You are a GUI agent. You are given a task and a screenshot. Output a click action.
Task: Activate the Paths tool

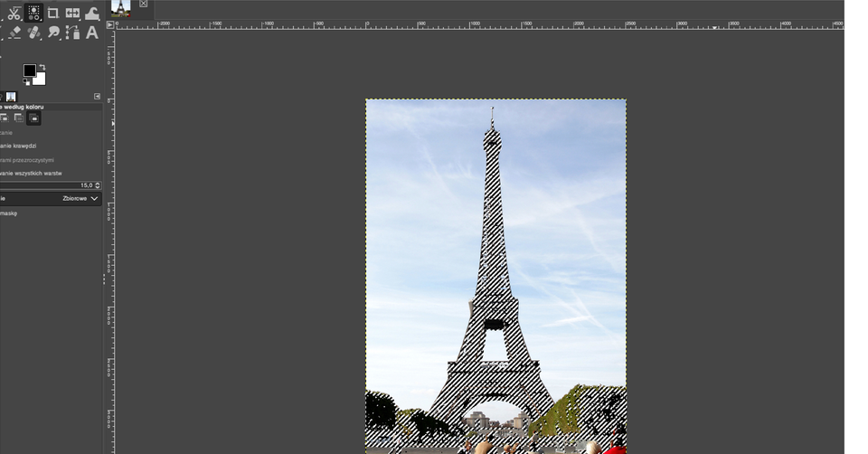(x=72, y=33)
